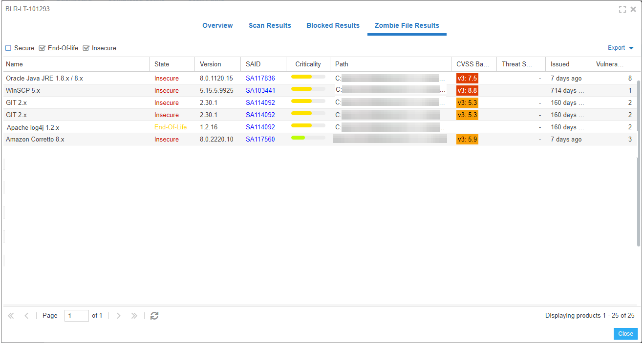
Task: Click criticality bar for Amazon Corretto 8.x
Action: click(x=308, y=138)
